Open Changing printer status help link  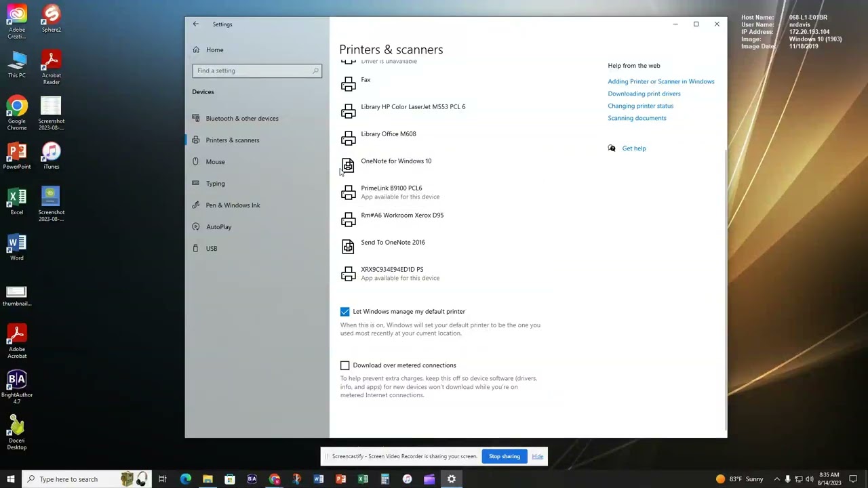coord(640,106)
